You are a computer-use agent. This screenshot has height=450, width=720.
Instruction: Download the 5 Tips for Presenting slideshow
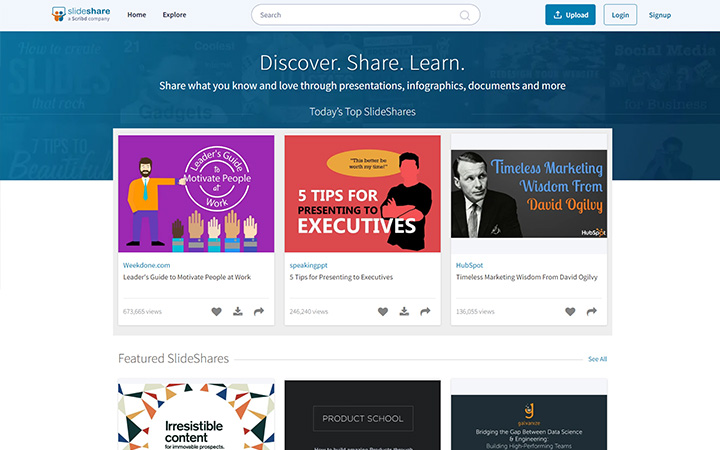coord(404,312)
